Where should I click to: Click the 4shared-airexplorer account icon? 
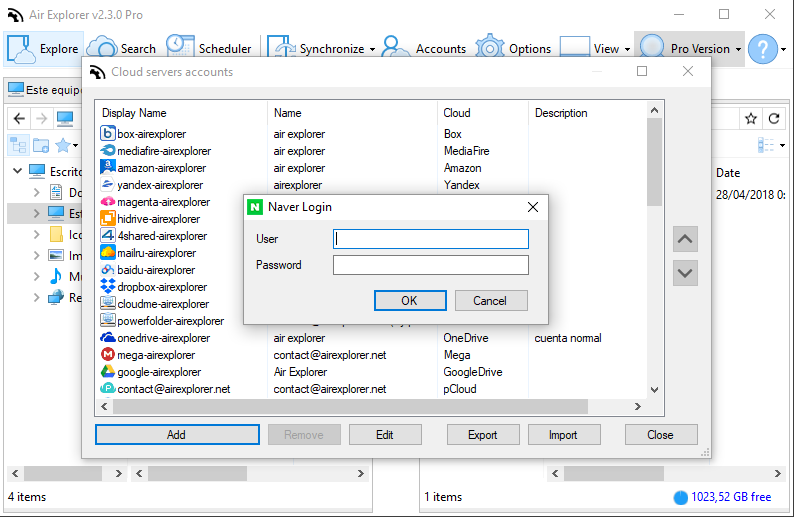pyautogui.click(x=107, y=235)
